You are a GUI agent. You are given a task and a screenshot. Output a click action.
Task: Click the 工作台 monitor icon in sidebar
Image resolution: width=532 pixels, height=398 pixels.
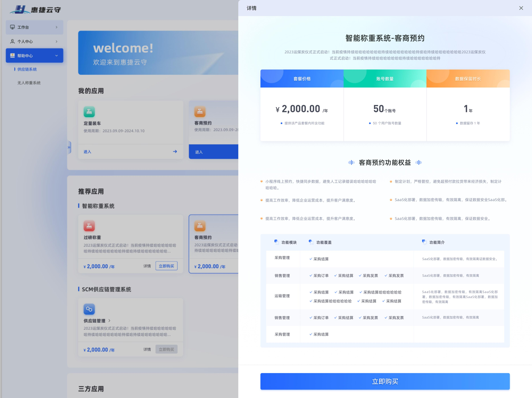pos(13,27)
